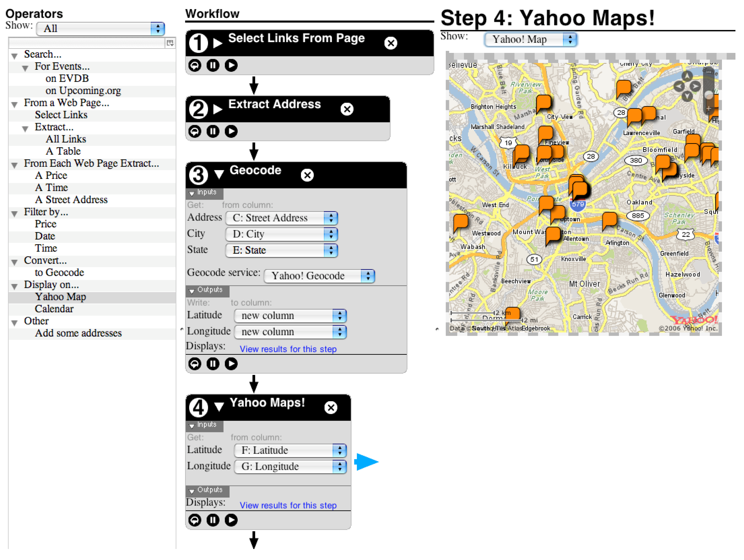
Task: Pause the Select Links From Page step
Action: pyautogui.click(x=213, y=65)
